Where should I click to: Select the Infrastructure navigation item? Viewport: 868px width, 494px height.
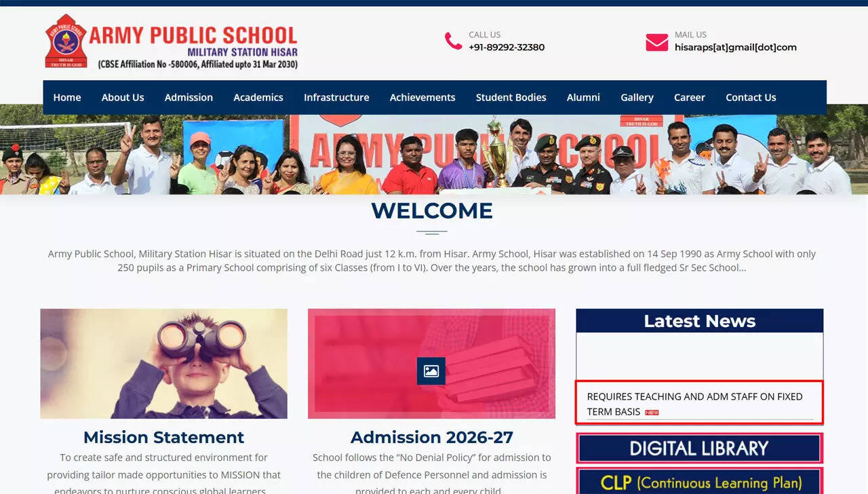click(x=336, y=97)
